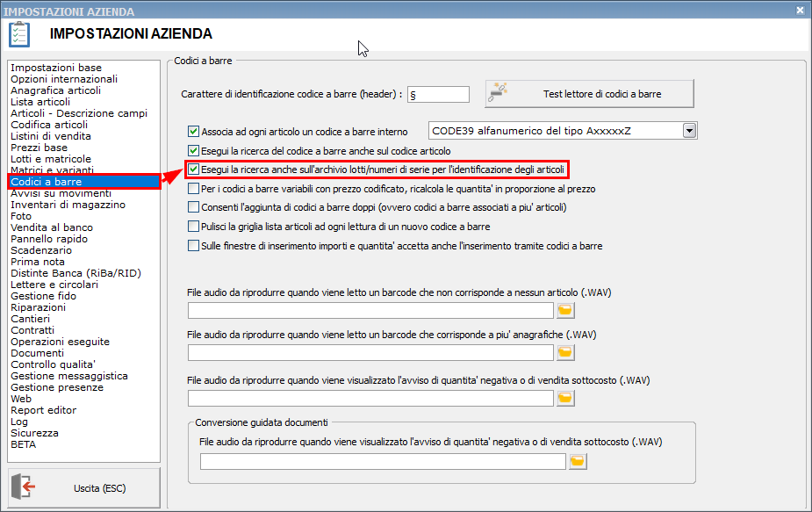Open 'Operazioni eseguite' settings
This screenshot has height=512, width=812.
60,342
